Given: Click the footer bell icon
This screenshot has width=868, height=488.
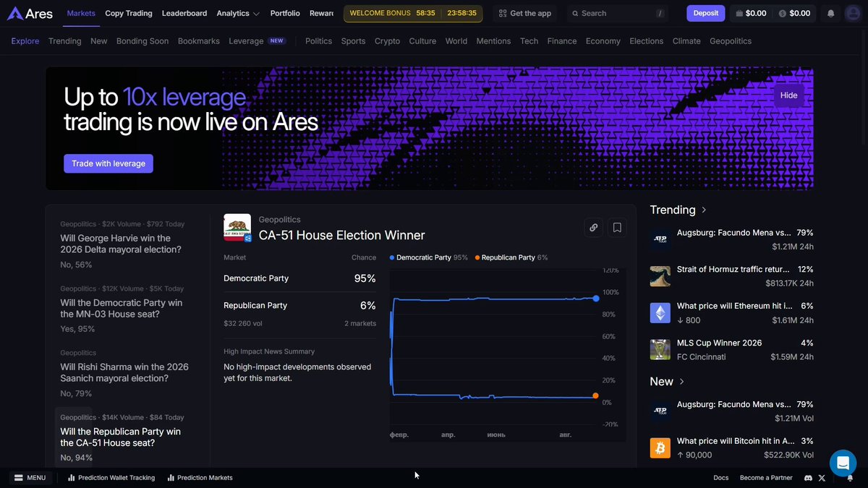Looking at the screenshot, I should pyautogui.click(x=849, y=478).
